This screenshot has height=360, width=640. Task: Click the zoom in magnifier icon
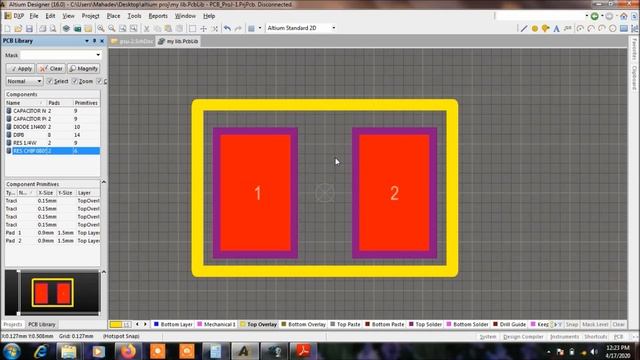(100, 29)
